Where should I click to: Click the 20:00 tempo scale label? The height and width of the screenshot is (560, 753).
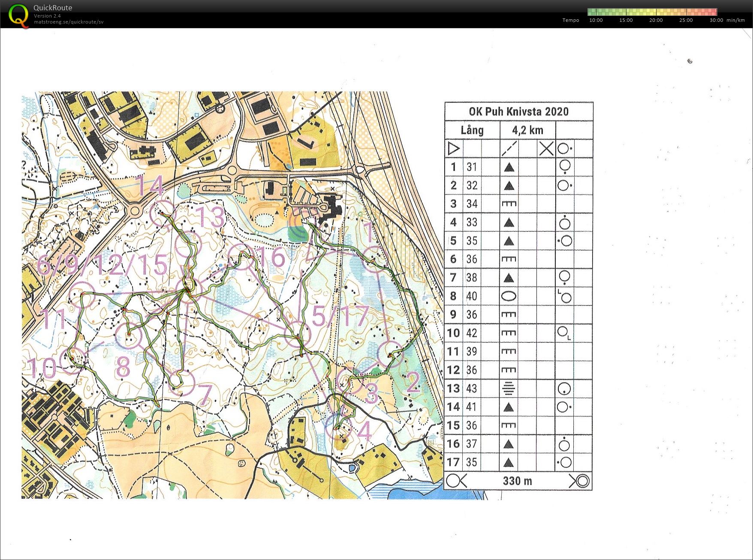coord(656,20)
